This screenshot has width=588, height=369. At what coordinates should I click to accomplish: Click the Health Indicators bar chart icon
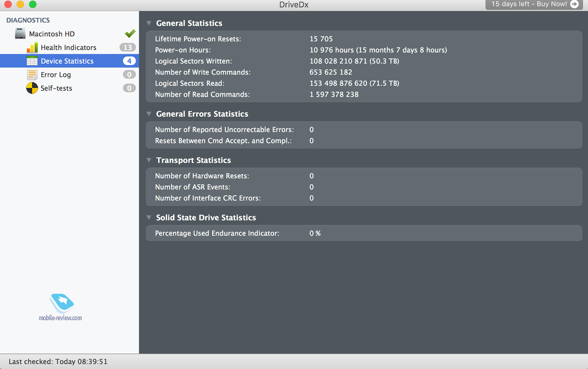[x=32, y=47]
